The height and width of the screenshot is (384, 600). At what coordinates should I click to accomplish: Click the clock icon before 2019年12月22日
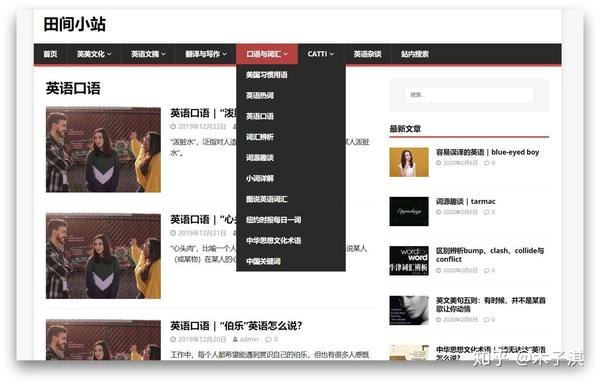coord(173,127)
